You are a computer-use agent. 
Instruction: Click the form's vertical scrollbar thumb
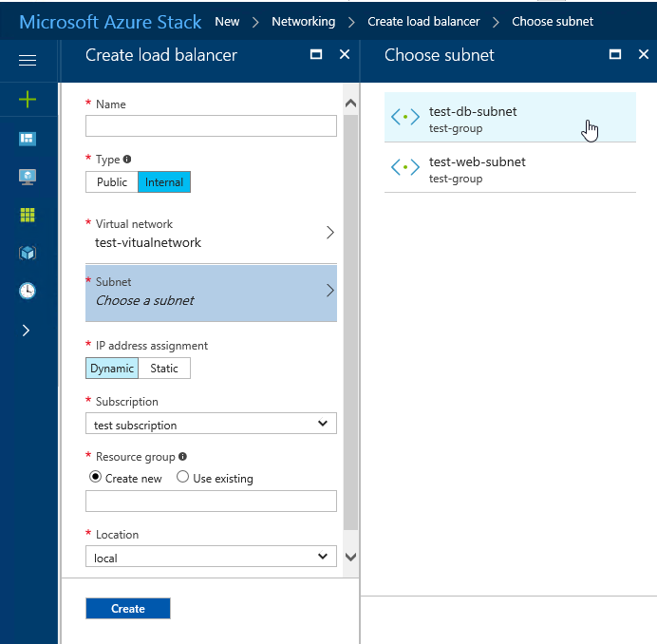click(x=350, y=322)
